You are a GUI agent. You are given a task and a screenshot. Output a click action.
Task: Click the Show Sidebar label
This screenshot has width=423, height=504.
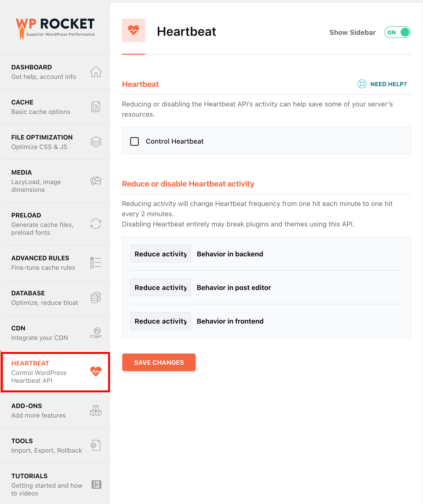352,32
